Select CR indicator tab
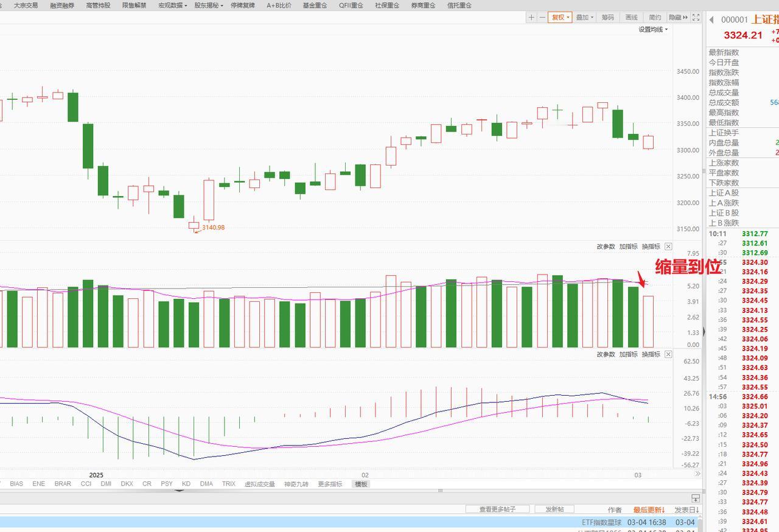This screenshot has width=779, height=532. pos(147,484)
